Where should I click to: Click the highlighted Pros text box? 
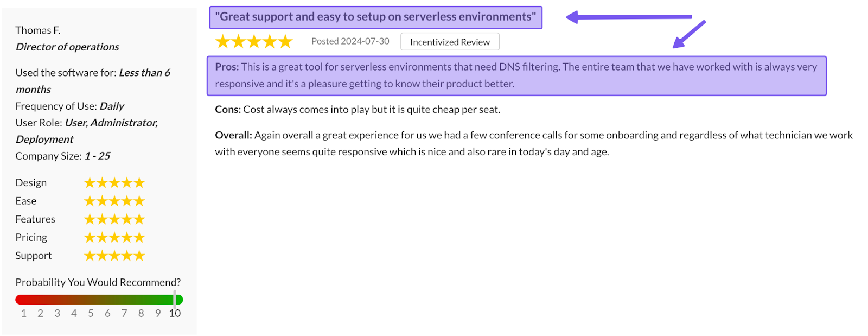click(516, 75)
